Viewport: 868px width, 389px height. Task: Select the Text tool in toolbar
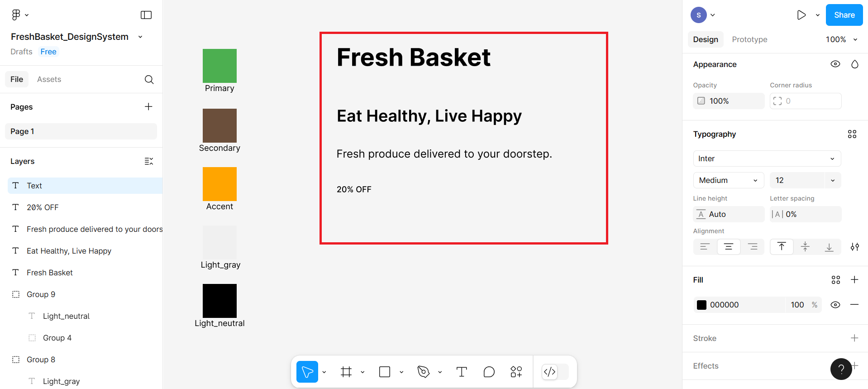click(x=462, y=372)
